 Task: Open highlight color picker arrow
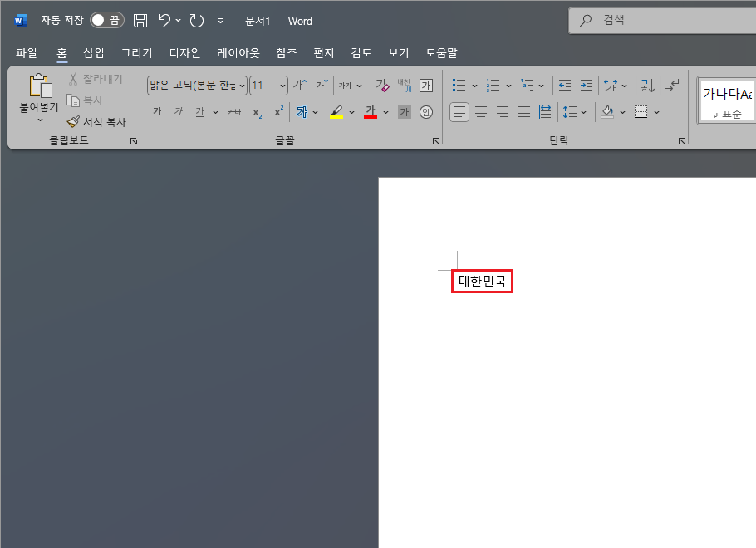[352, 113]
